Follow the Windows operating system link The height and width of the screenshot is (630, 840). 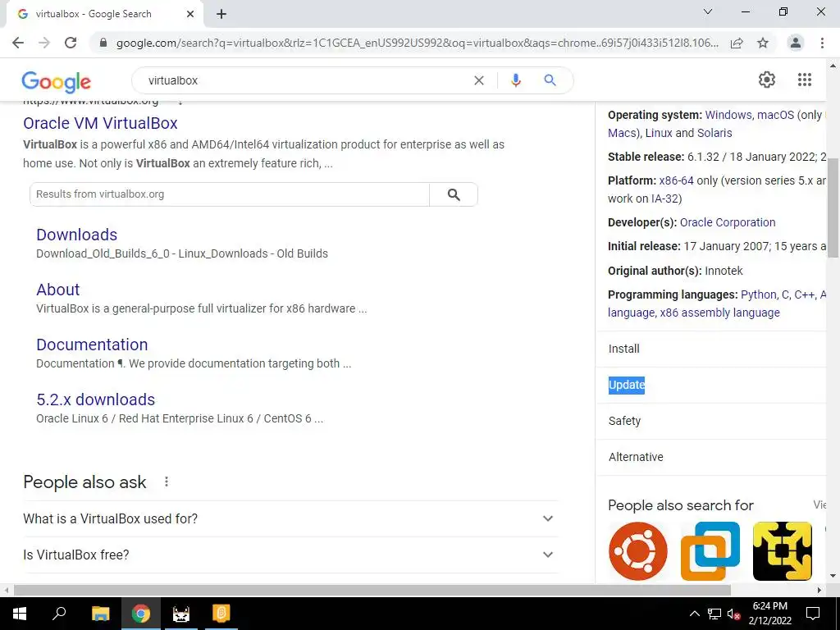click(728, 115)
